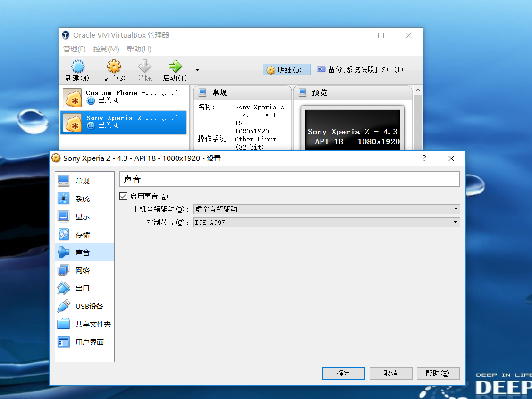Open the 用户界面 user interface category
Viewport: 532px width, 399px height.
(84, 342)
